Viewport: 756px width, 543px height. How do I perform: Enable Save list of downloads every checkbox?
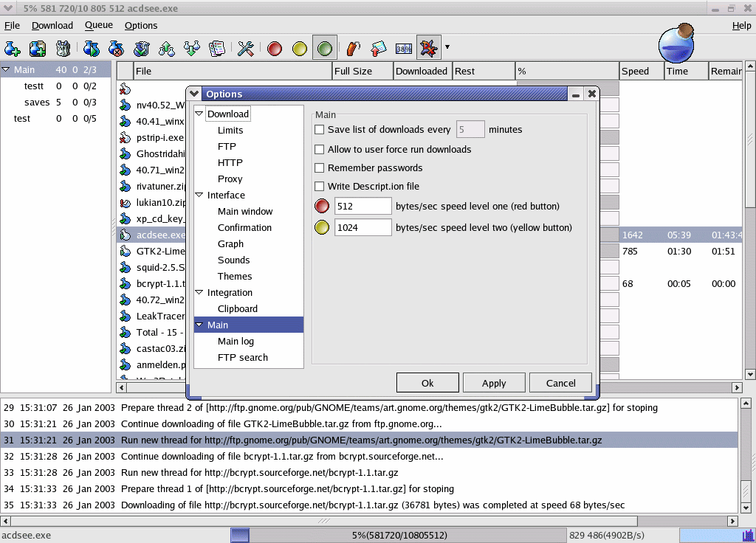(x=320, y=130)
